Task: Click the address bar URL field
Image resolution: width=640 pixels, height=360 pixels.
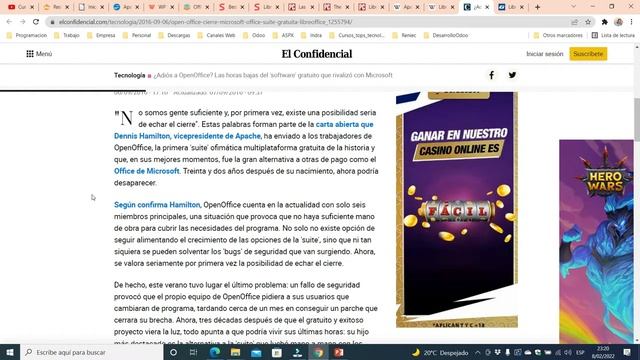Action: click(310, 22)
